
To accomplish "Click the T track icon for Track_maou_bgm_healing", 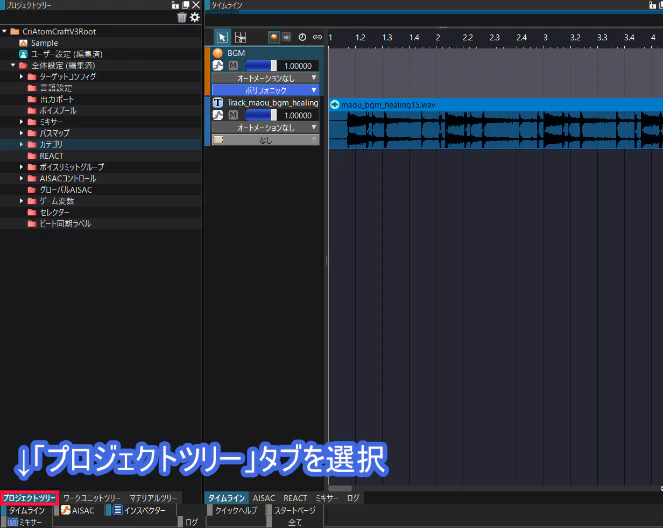I will [218, 102].
